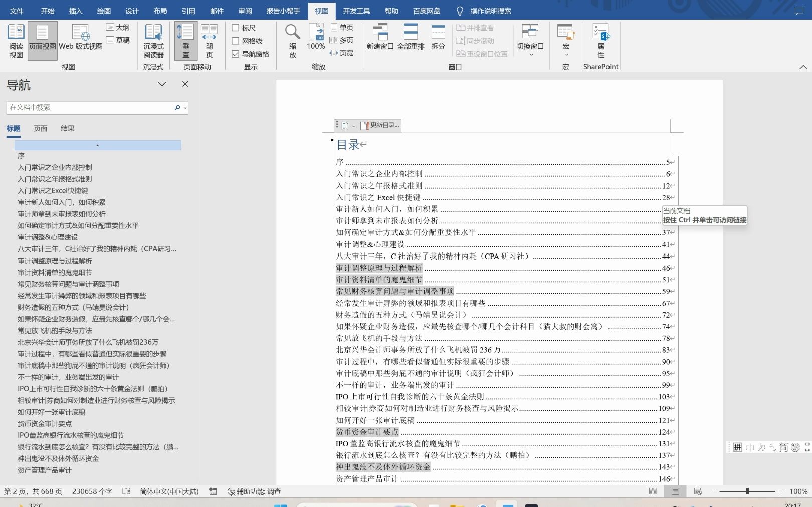
Task: Open the Zoom dialog (缩放) magnifier
Action: 293,41
